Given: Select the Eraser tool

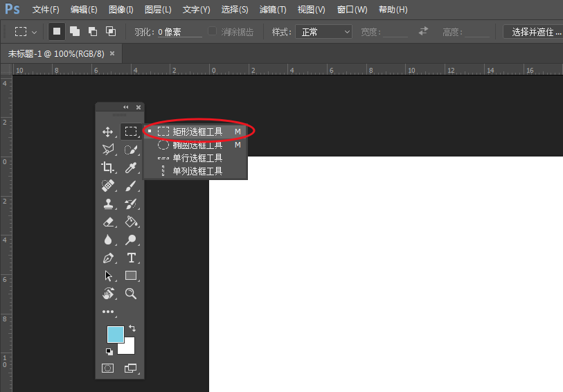Looking at the screenshot, I should 108,222.
